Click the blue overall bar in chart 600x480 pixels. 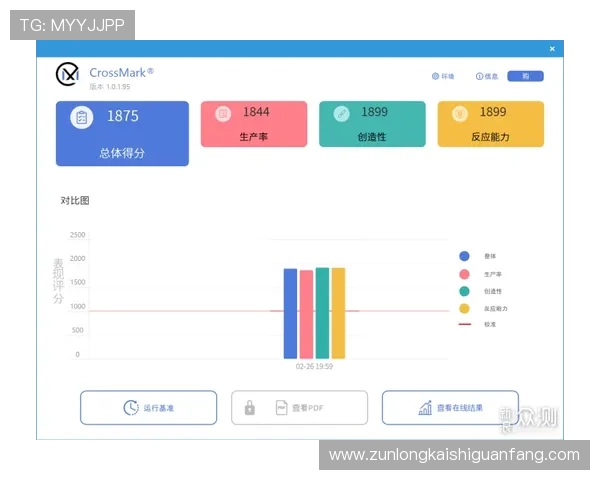pyautogui.click(x=290, y=313)
